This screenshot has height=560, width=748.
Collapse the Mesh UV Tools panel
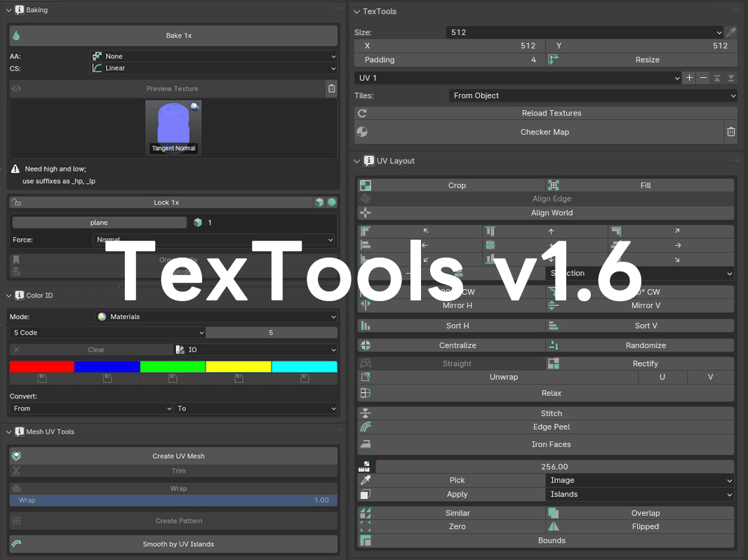point(8,432)
